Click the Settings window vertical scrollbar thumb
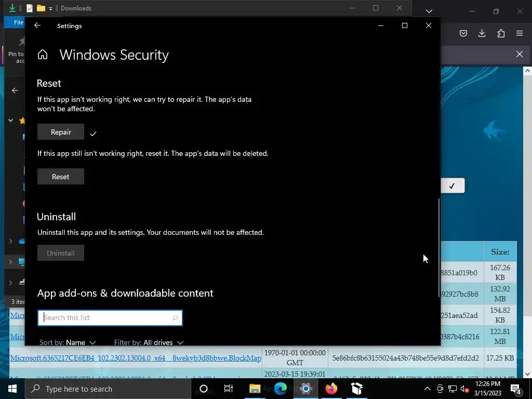This screenshot has width=532, height=399. tap(439, 248)
